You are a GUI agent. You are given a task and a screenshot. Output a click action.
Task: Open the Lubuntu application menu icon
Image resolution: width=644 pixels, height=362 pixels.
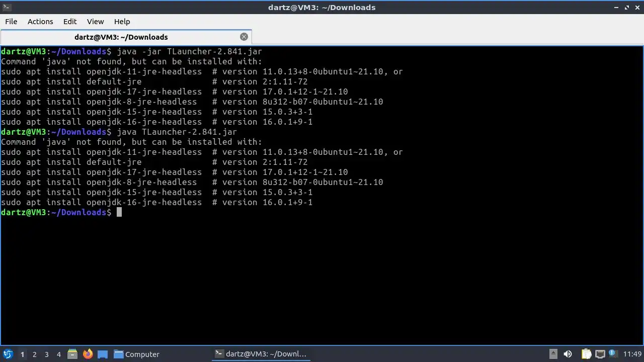pyautogui.click(x=8, y=354)
